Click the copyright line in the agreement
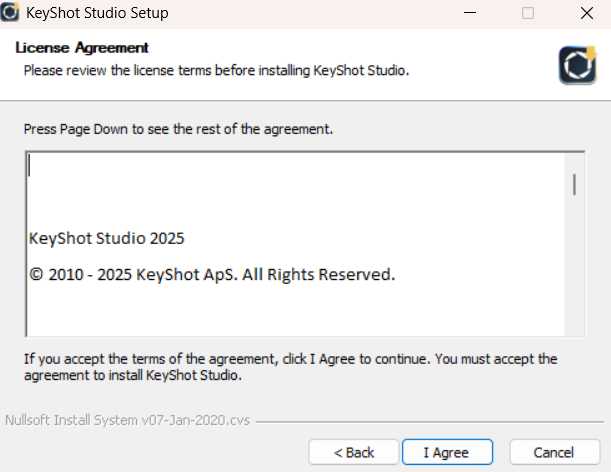This screenshot has height=472, width=611. point(212,274)
